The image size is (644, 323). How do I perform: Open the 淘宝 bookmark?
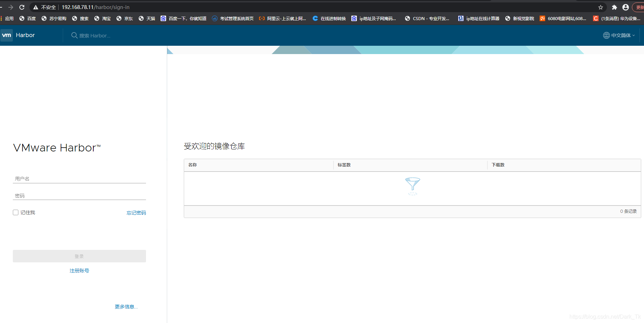103,19
